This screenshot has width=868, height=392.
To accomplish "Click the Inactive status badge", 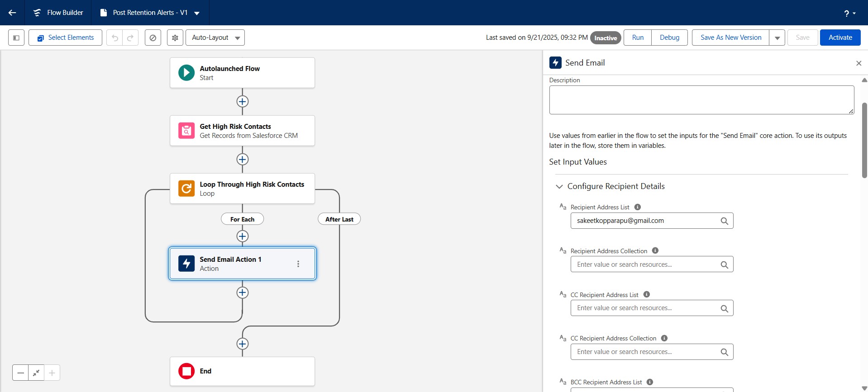I will coord(606,38).
